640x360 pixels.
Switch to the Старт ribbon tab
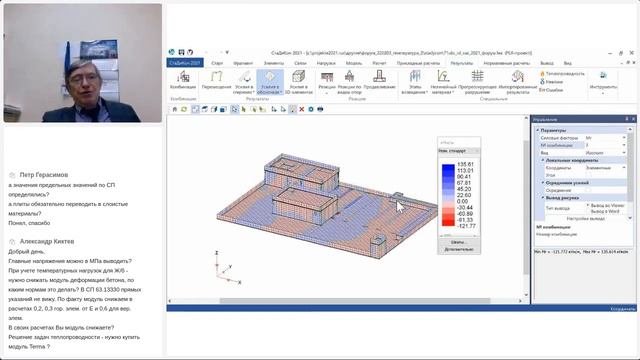coord(217,63)
